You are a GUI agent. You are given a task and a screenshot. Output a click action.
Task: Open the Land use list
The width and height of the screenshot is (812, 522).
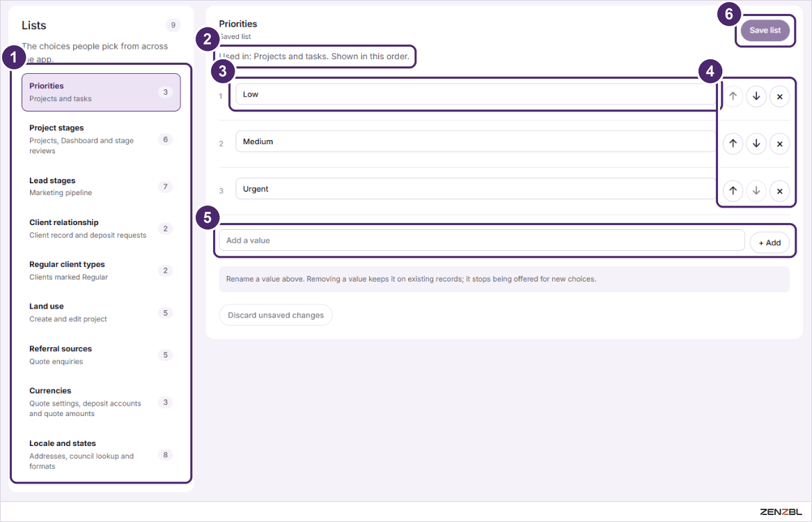[x=101, y=313]
